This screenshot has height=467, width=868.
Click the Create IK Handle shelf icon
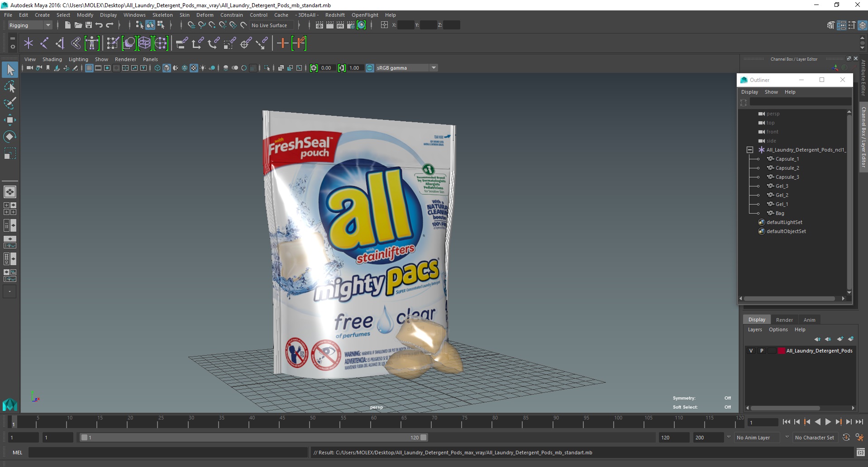(x=60, y=43)
